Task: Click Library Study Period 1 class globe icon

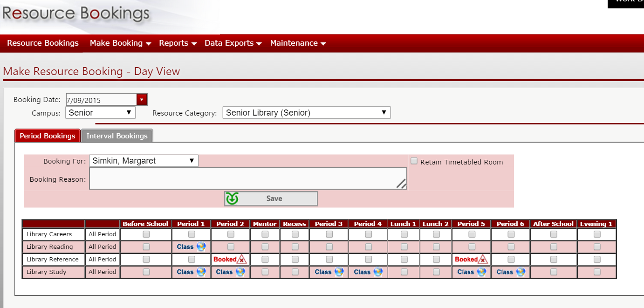Action: click(x=201, y=272)
